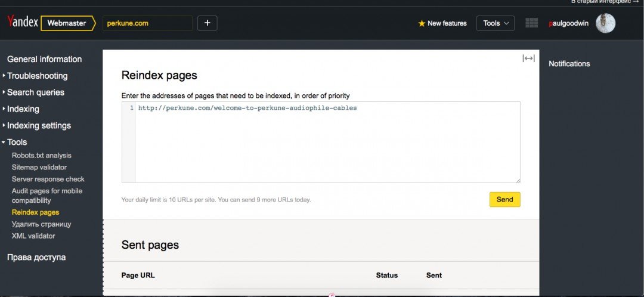Click the Page URL column header

pos(138,275)
